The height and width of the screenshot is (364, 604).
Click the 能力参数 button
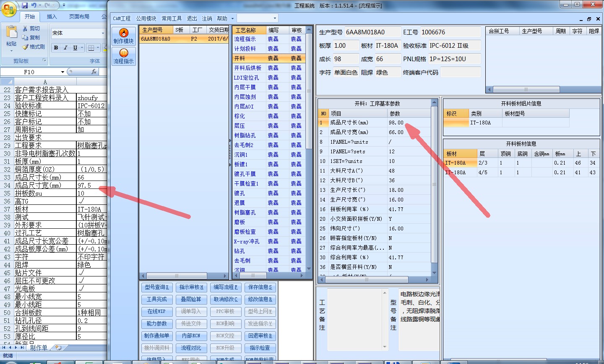[157, 324]
